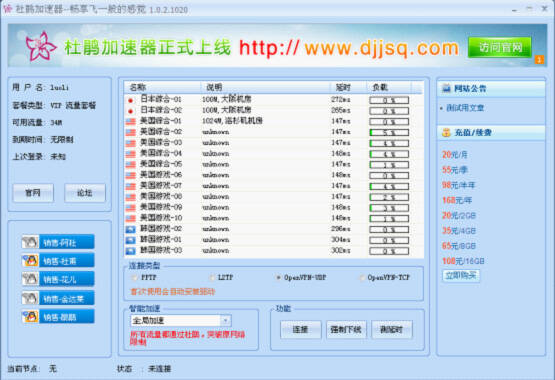This screenshot has width=555, height=380.
Task: Click the QQ icon on 销售-杜甫 button
Action: (x=30, y=261)
